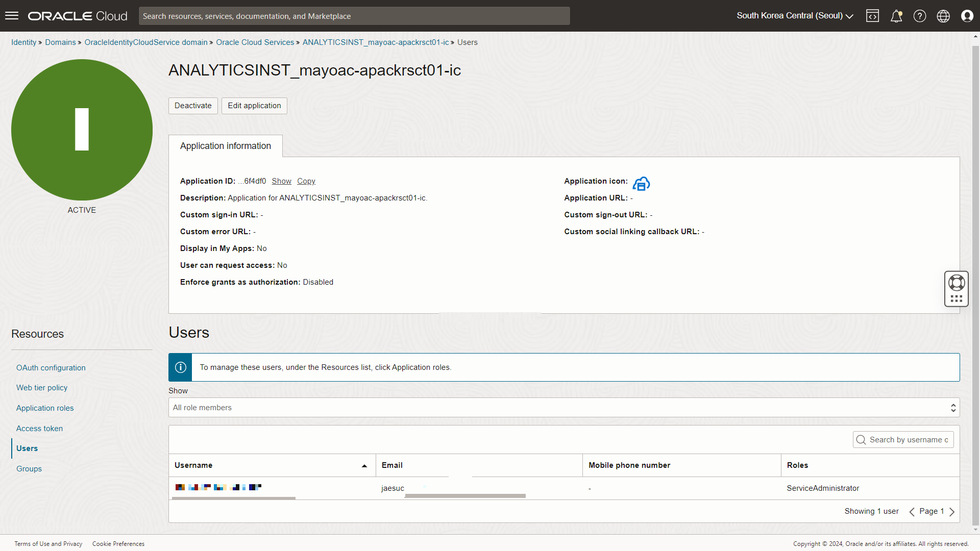The height and width of the screenshot is (551, 980).
Task: Switch to the Application information tab
Action: [x=225, y=146]
